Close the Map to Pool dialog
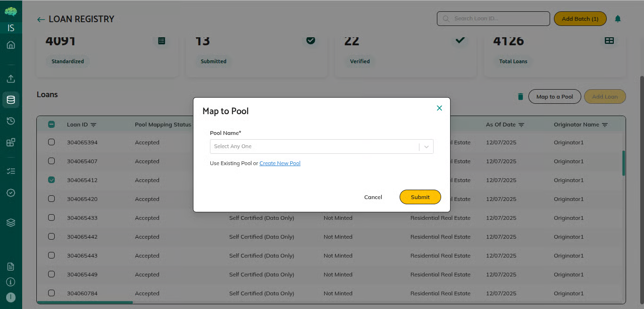Screen dimensions: 644x309 (x=439, y=108)
